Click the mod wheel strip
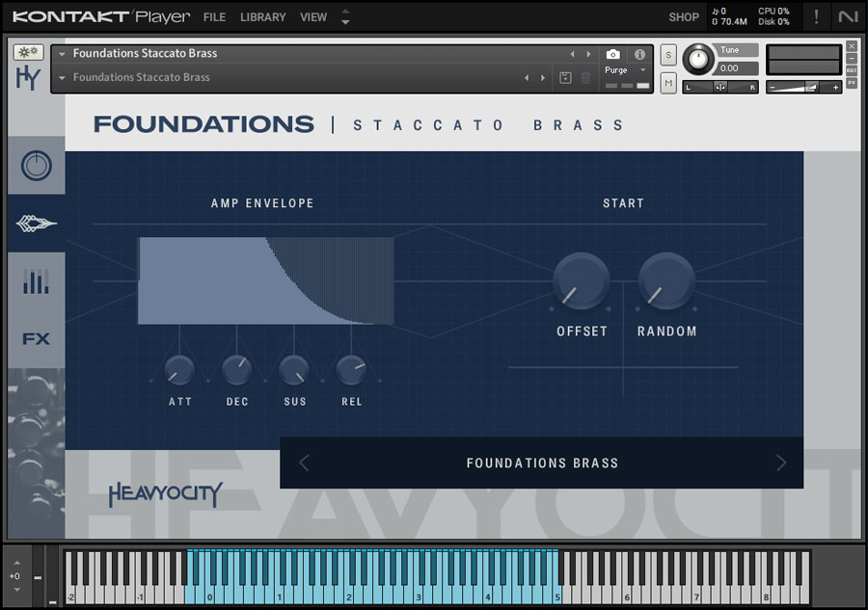 tap(53, 576)
